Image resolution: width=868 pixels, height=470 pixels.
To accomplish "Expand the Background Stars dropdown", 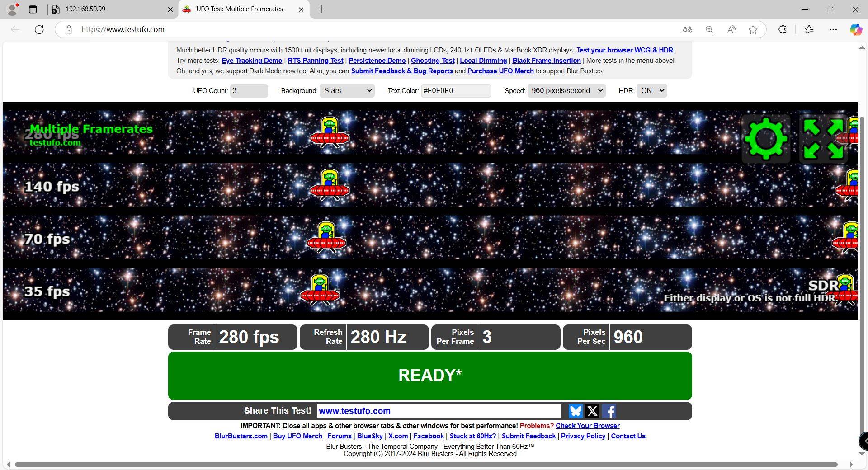I will 347,90.
